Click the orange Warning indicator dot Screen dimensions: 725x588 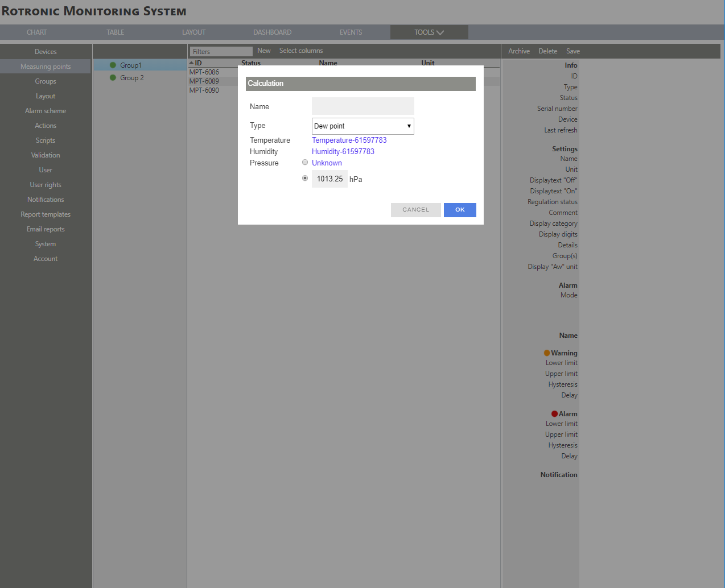pyautogui.click(x=547, y=353)
